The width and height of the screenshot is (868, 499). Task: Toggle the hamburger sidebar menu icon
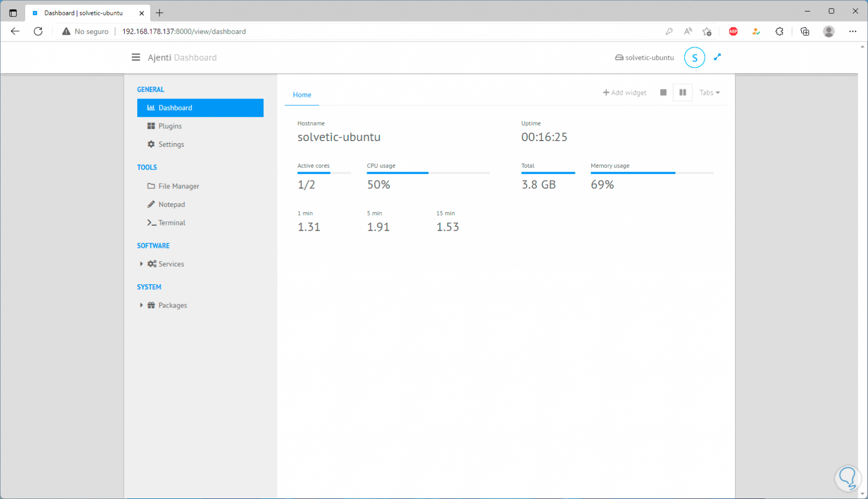136,57
